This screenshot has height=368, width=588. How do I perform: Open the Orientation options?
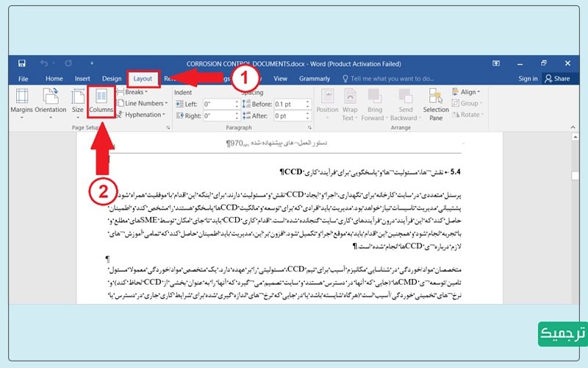point(50,103)
